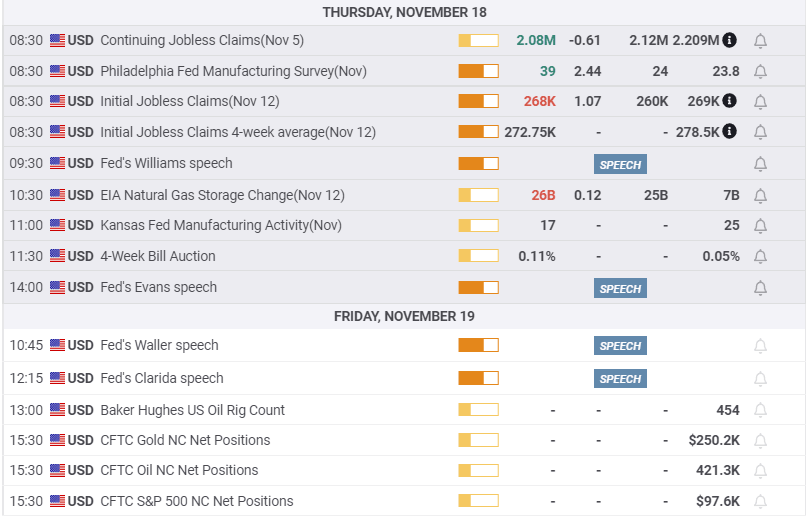
Task: Click the volatility bar for CFTC Oil NC Net Positions
Action: tap(478, 471)
